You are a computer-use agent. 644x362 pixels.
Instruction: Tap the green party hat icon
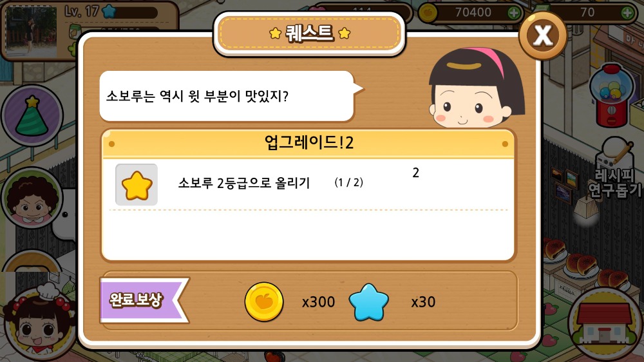click(x=32, y=116)
